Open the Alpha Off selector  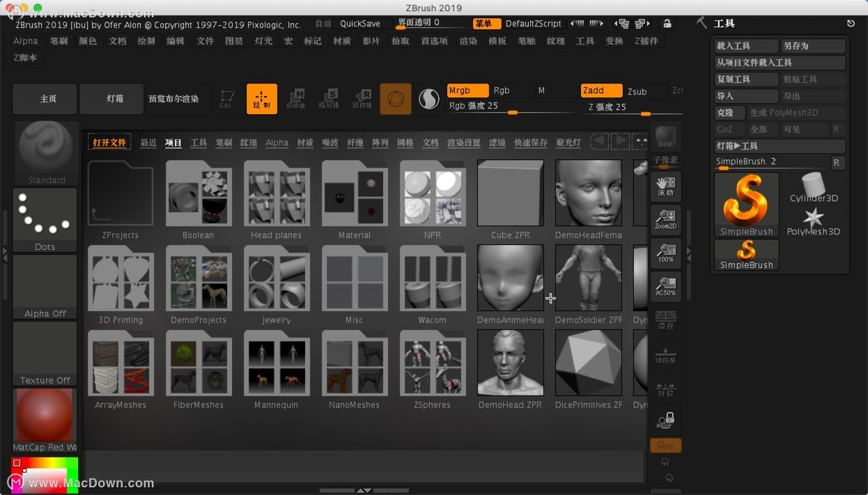(45, 286)
